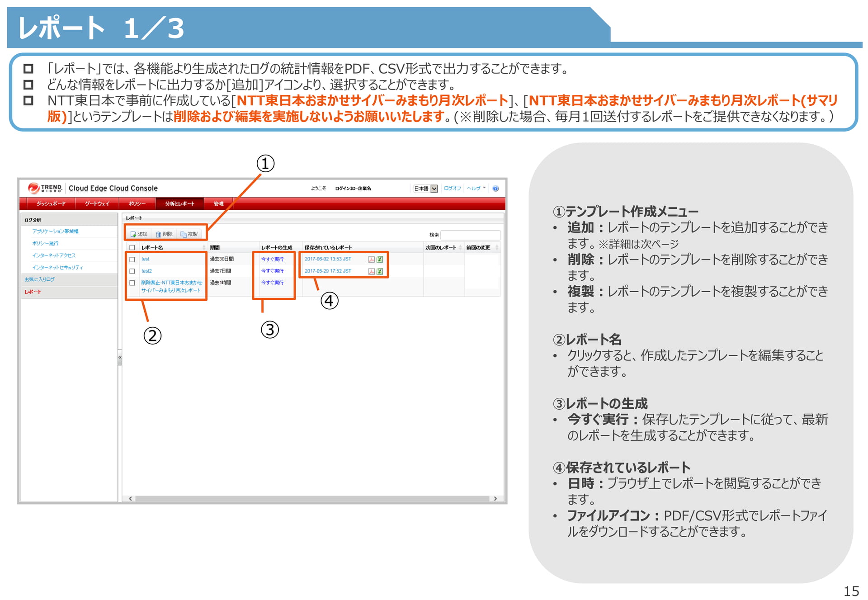View the 2017-06-02 13:53 JST saved report
Screen dimensions: 868x600
click(x=328, y=259)
